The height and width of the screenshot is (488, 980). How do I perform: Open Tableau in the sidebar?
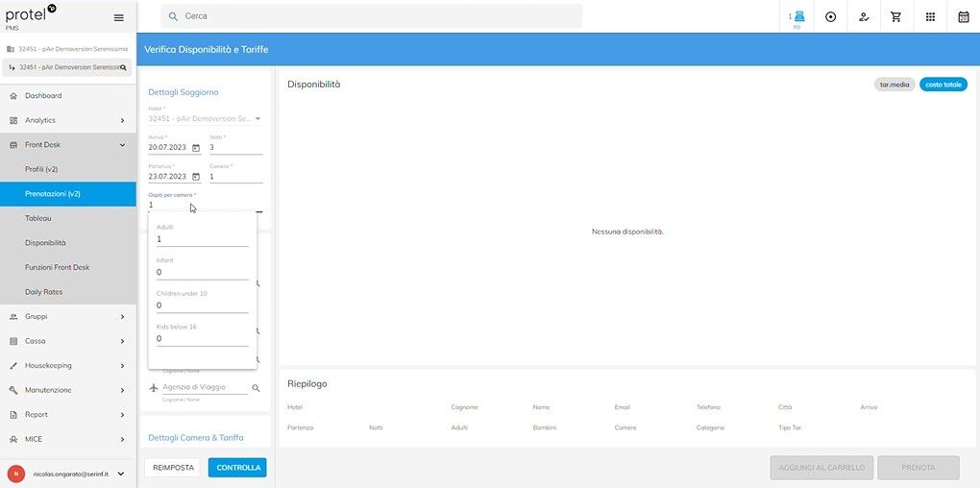(x=38, y=218)
